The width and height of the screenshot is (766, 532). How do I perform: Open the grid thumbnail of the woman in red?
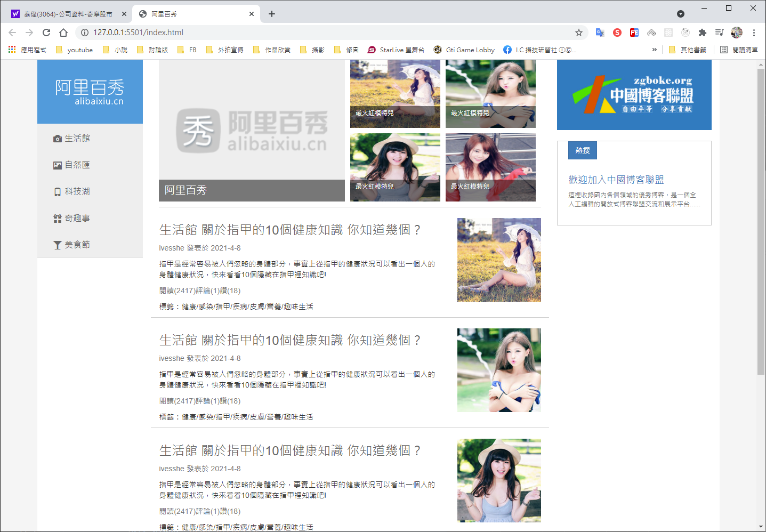(490, 167)
